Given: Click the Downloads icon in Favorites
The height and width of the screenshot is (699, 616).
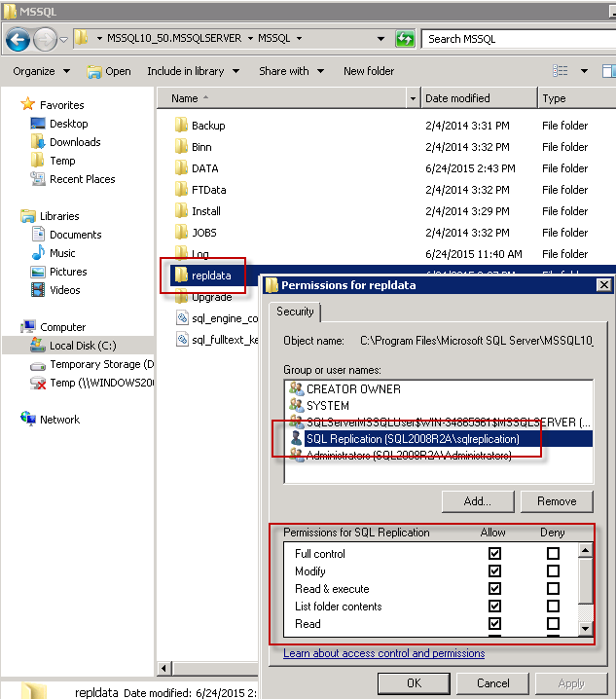Looking at the screenshot, I should 38,142.
